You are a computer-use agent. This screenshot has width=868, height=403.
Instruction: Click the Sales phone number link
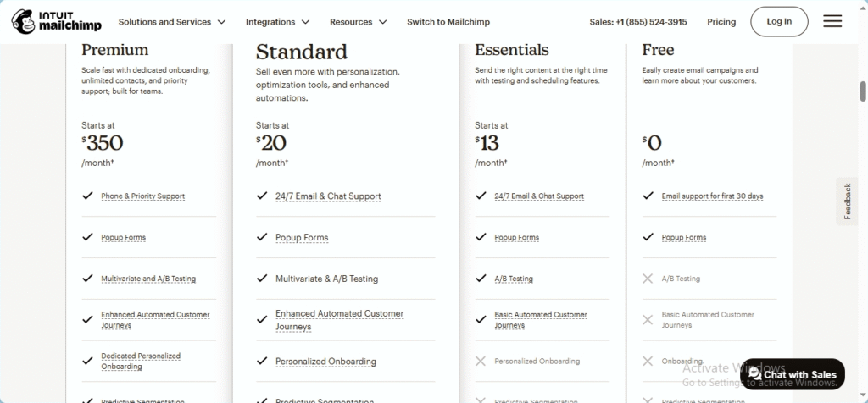pyautogui.click(x=638, y=22)
